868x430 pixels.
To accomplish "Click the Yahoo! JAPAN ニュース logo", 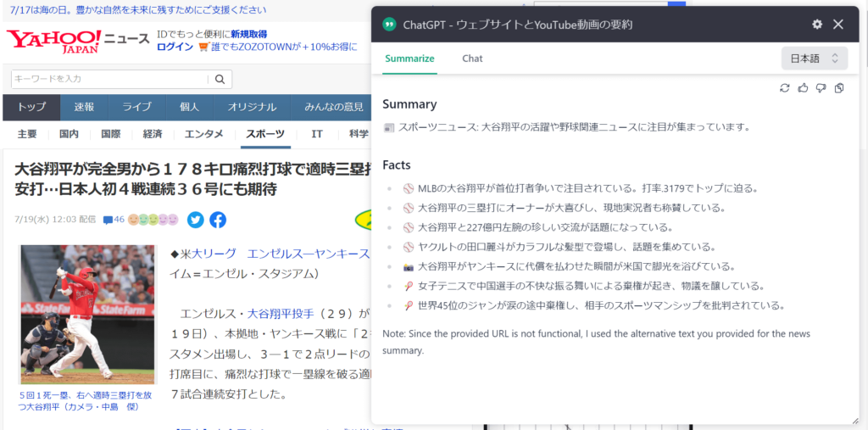I will pyautogui.click(x=78, y=40).
